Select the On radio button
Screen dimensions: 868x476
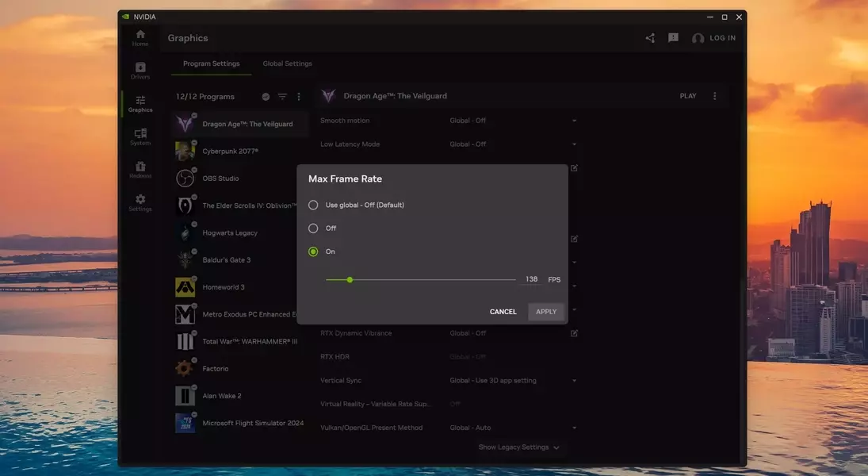pos(313,251)
